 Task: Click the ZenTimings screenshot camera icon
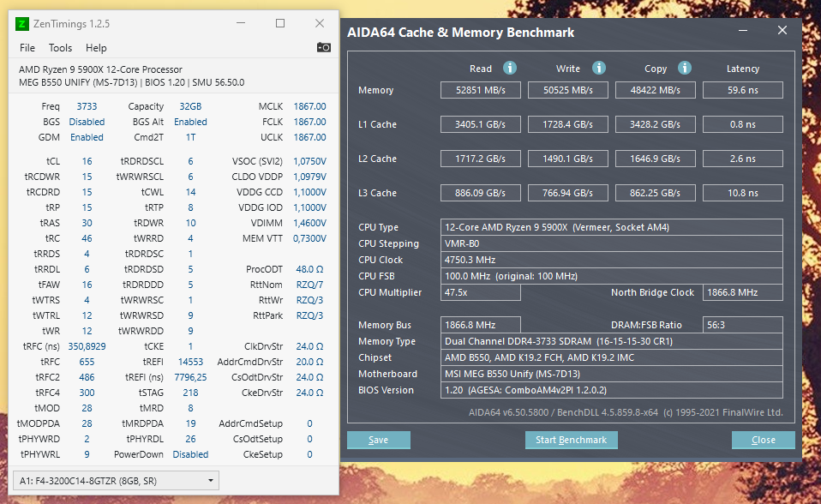[x=324, y=48]
